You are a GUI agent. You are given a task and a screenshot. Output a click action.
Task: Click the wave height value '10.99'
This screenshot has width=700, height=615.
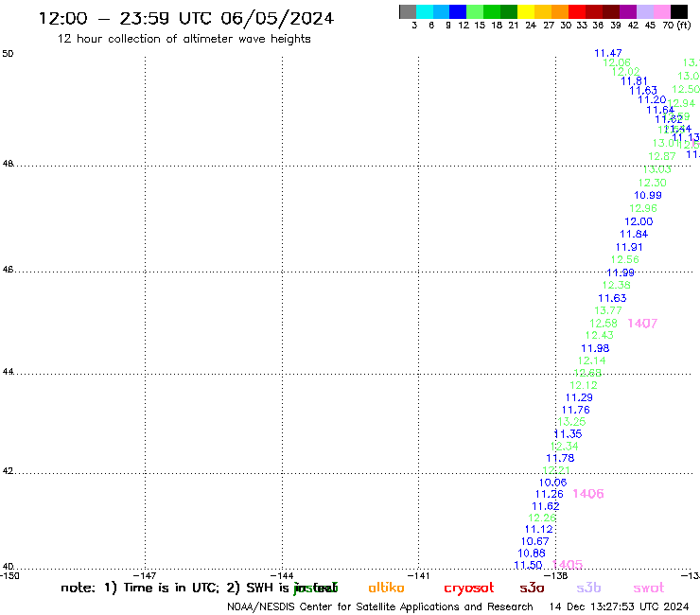tap(648, 195)
